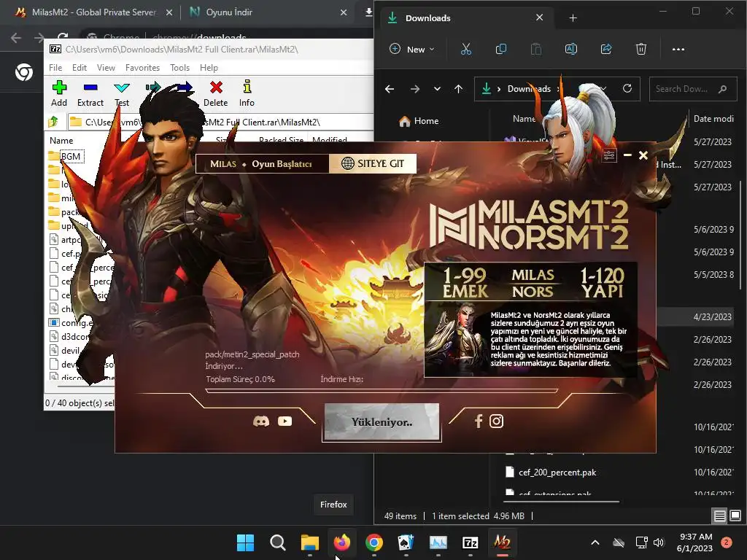Screen dimensions: 747x560
Task: Click the volume speaker tray icon
Action: [x=659, y=542]
